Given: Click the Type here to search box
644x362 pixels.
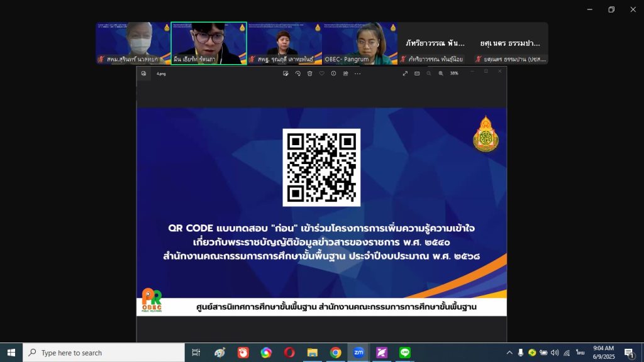Looking at the screenshot, I should point(104,353).
